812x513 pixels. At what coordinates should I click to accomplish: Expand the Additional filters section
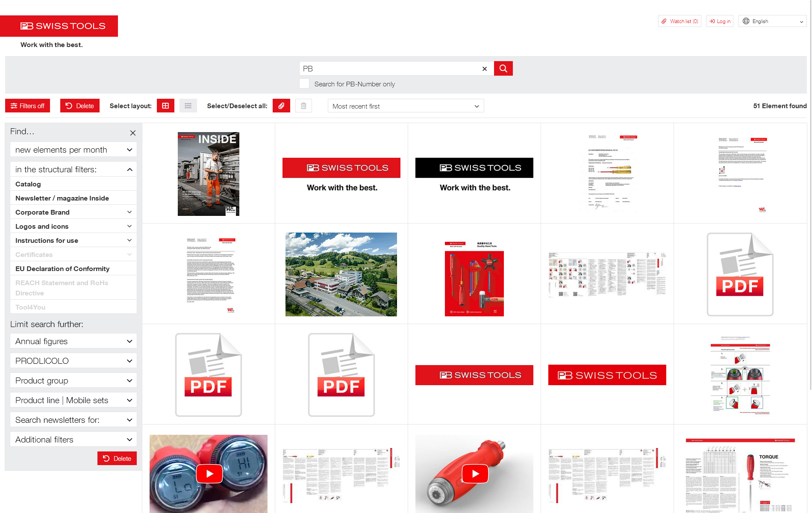pyautogui.click(x=73, y=439)
